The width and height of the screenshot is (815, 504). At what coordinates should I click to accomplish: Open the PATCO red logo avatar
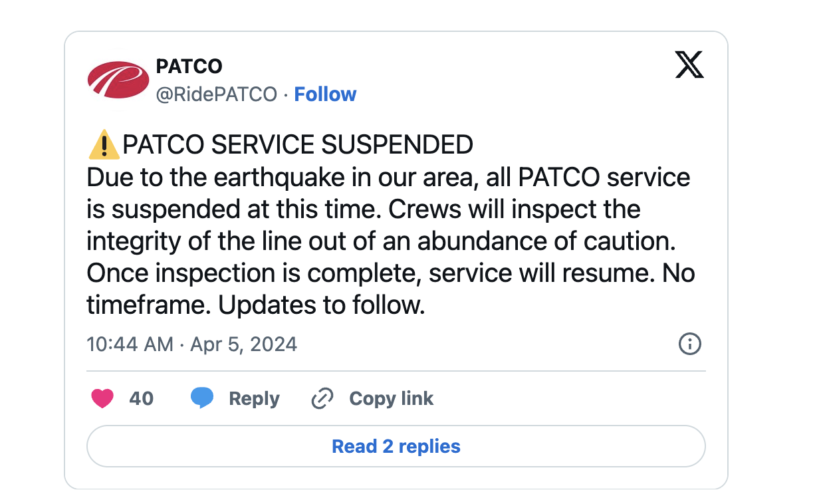(118, 80)
